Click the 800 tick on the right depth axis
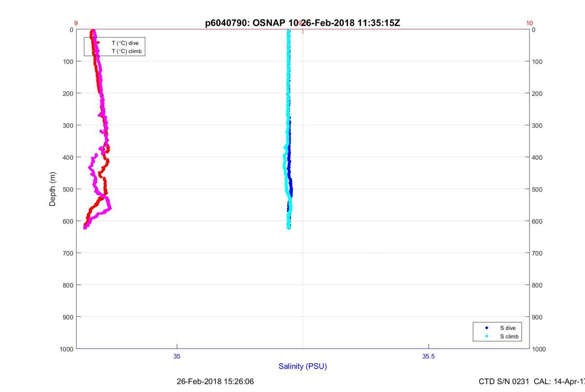This screenshot has height=392, width=585. coord(537,285)
